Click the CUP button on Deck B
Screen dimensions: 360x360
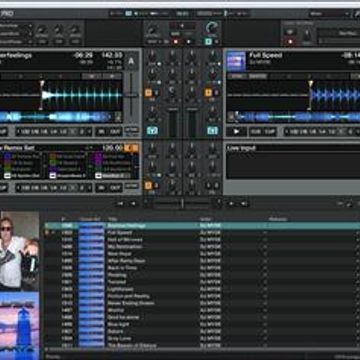pyautogui.click(x=270, y=132)
